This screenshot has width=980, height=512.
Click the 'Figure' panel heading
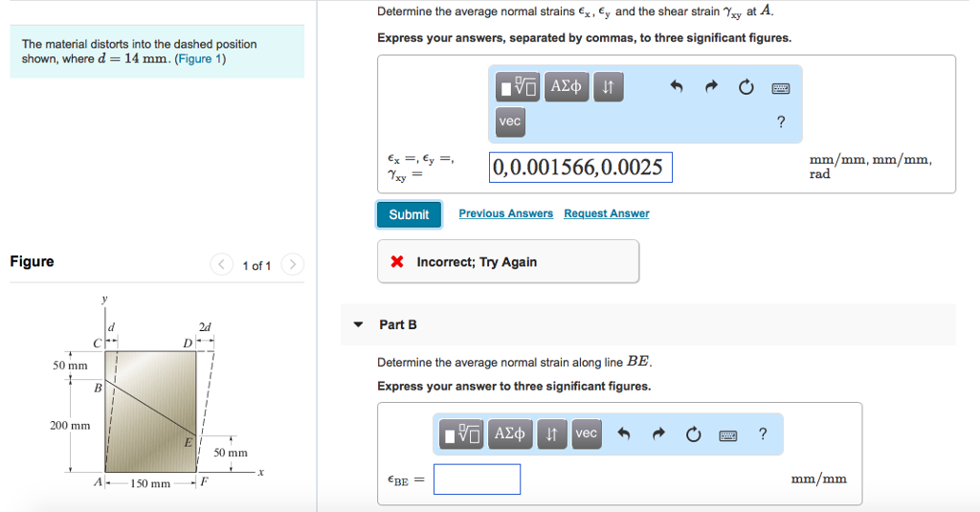(x=32, y=261)
